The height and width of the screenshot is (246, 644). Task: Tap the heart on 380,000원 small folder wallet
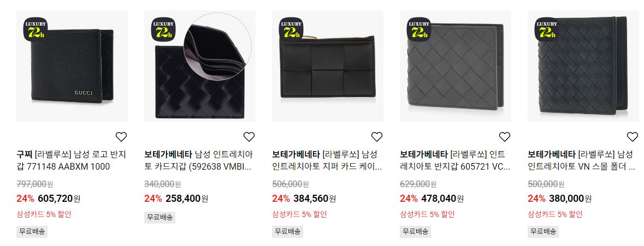pyautogui.click(x=633, y=136)
